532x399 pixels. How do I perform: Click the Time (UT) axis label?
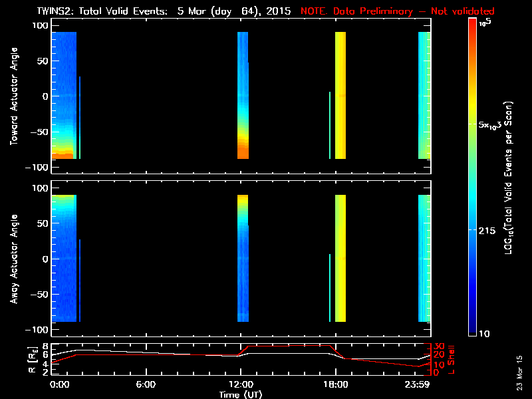point(241,394)
